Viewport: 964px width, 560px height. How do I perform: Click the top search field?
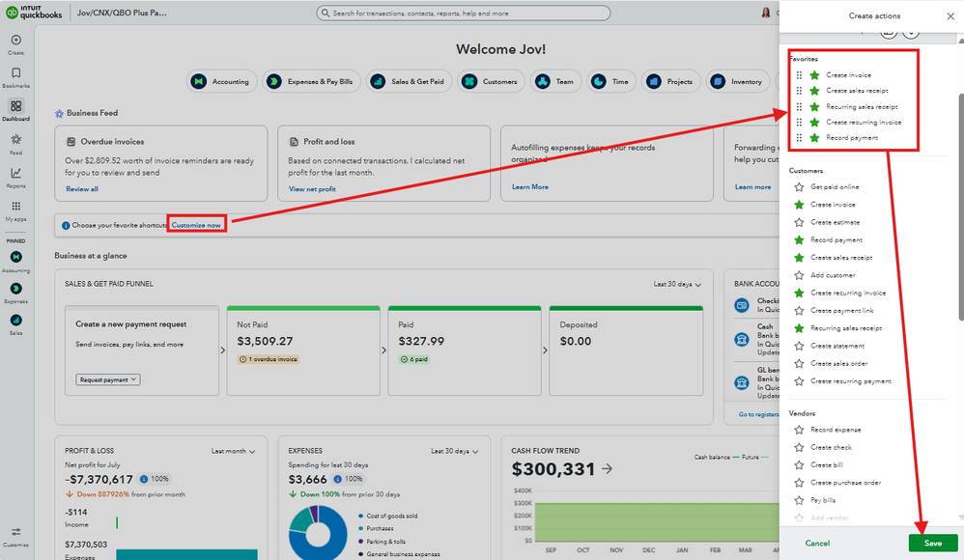463,13
